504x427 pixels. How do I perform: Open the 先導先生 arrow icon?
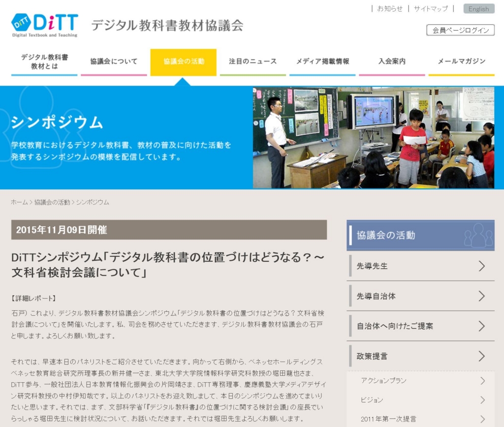[482, 266]
